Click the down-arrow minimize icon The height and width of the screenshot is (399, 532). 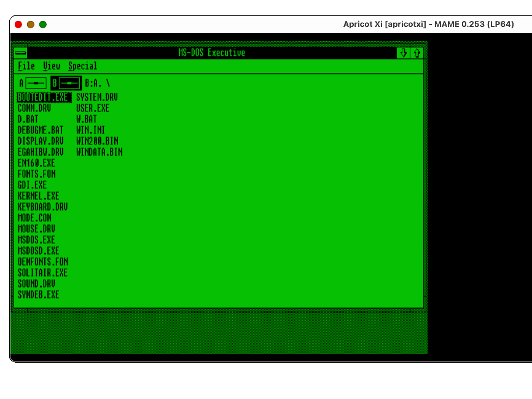point(403,53)
